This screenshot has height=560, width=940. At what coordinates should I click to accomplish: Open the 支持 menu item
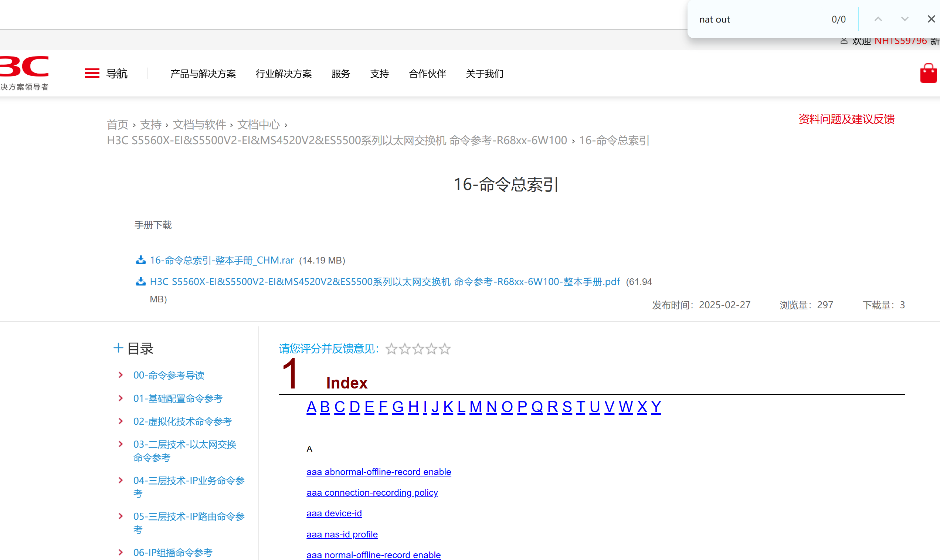(379, 74)
